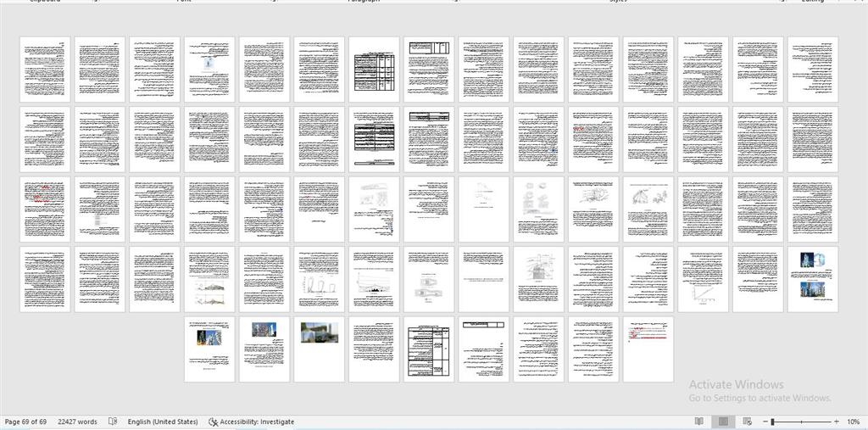This screenshot has height=430, width=868.
Task: Select page with dark histogram chart
Action: (374, 279)
